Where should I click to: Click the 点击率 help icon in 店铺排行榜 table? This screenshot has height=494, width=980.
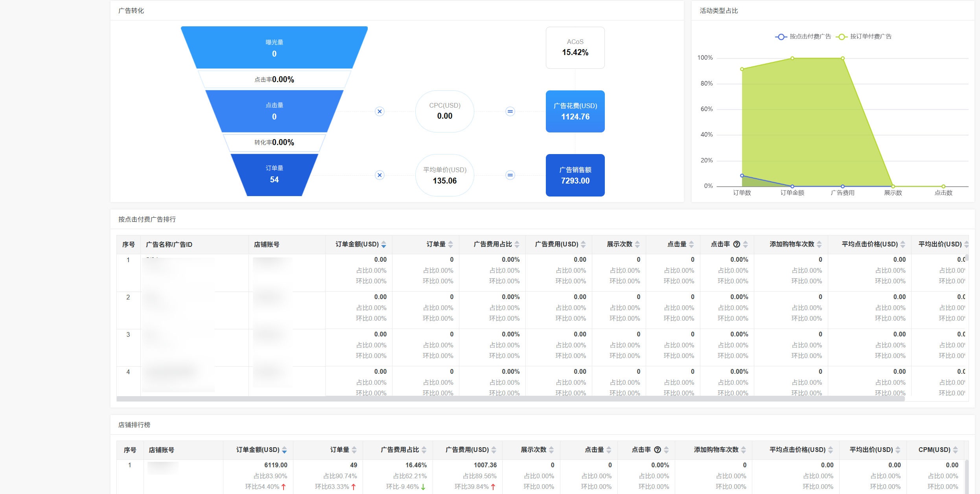click(657, 450)
